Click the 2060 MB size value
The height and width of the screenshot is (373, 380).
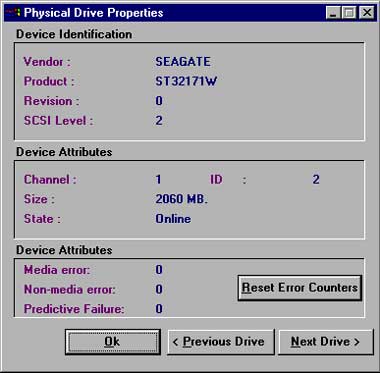point(182,199)
